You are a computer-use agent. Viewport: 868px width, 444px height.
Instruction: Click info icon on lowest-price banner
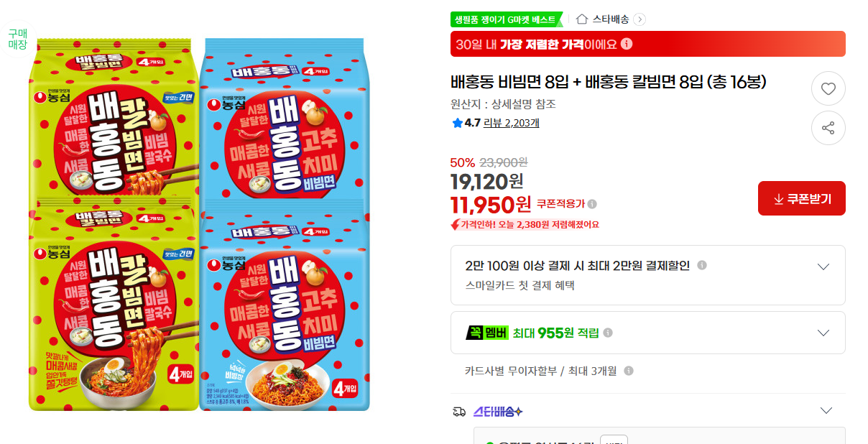coord(627,44)
